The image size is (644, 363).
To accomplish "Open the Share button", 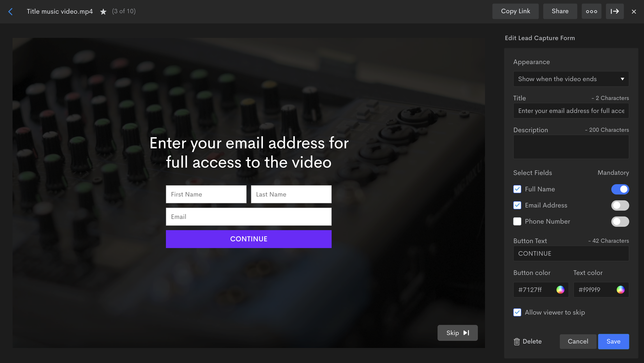I will point(560,11).
